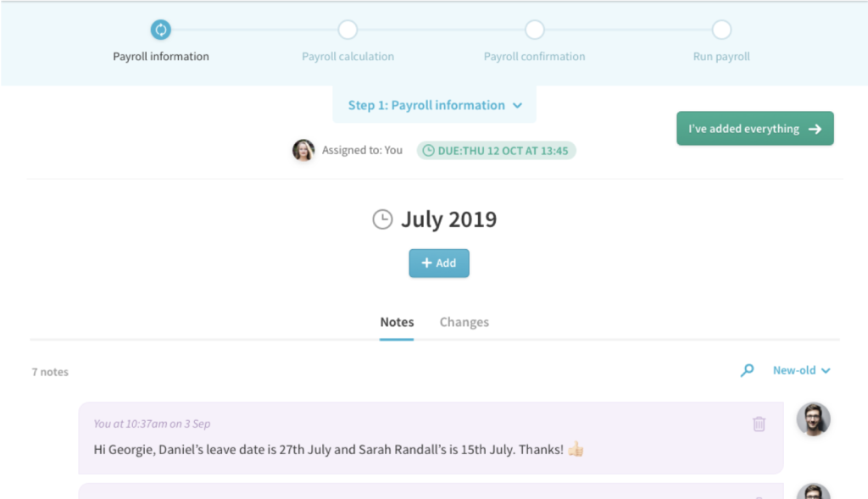Image resolution: width=868 pixels, height=499 pixels.
Task: Switch to the Changes tab
Action: (464, 322)
